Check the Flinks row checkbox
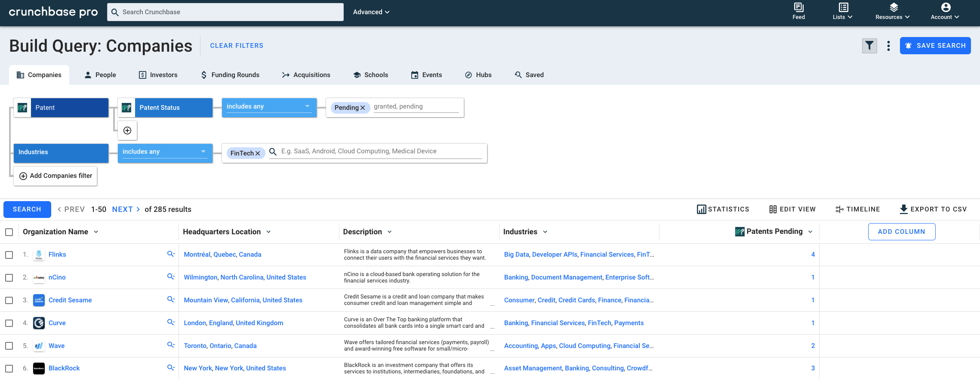This screenshot has height=379, width=980. (x=9, y=255)
